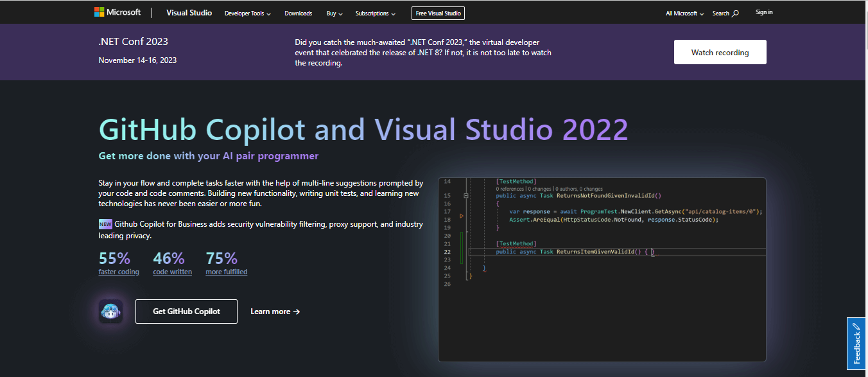868x377 pixels.
Task: Click line 22 inside the code editor preview
Action: click(x=578, y=251)
